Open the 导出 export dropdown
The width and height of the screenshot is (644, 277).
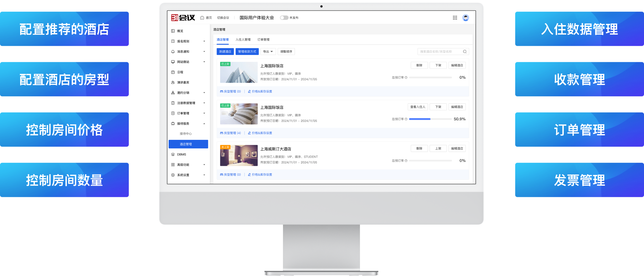click(268, 52)
